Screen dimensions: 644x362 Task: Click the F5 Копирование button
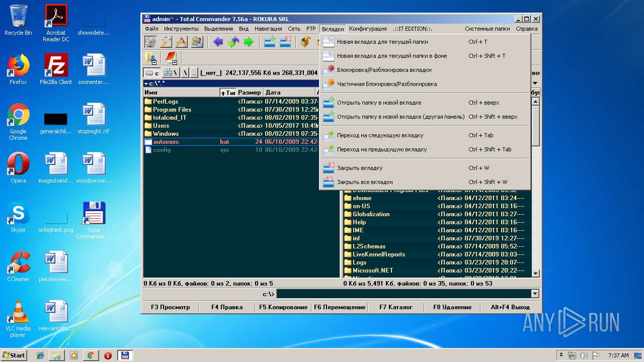click(x=283, y=307)
